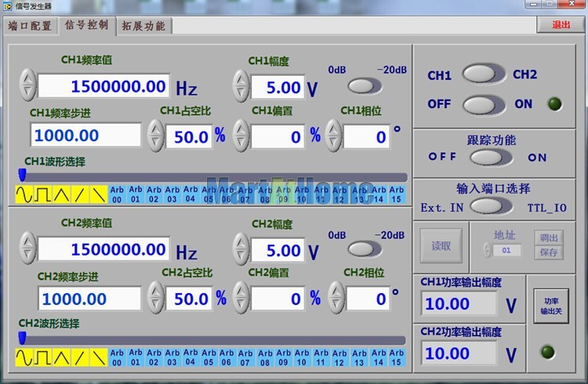Select CH2 sine waveform icon
Screen dimensions: 588x384
click(x=24, y=358)
